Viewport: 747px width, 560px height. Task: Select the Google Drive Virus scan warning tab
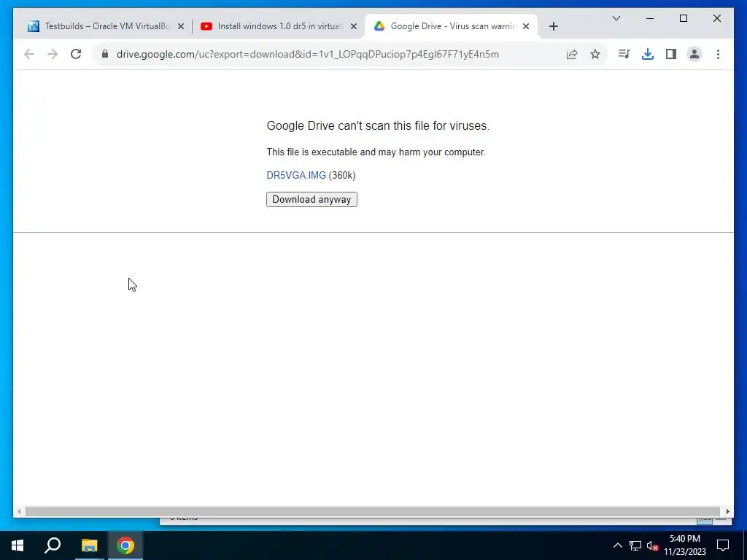pyautogui.click(x=451, y=26)
